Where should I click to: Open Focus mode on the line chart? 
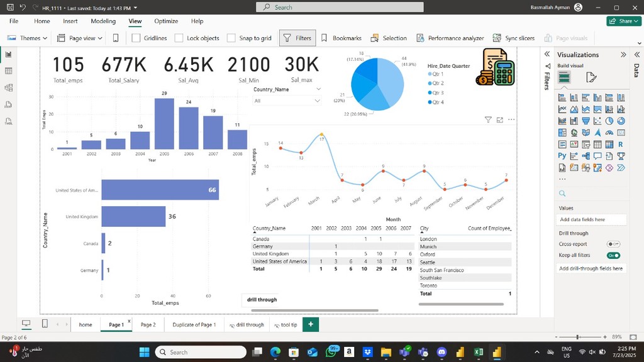[500, 119]
